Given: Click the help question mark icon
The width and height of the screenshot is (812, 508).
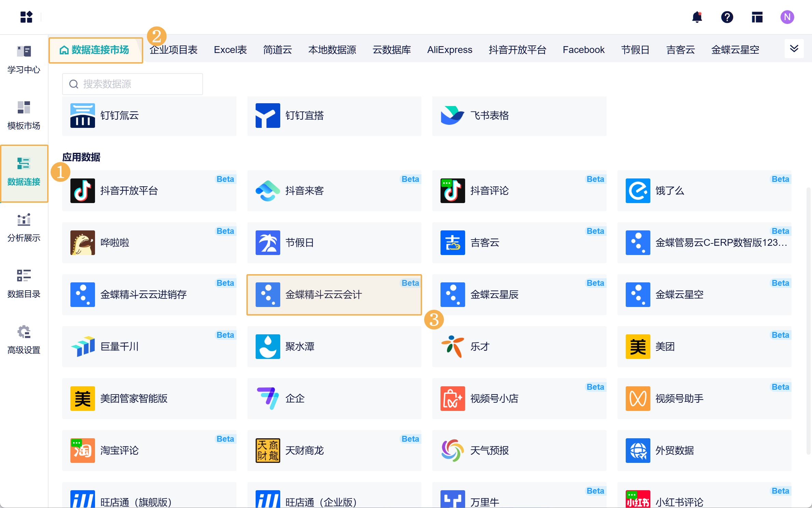Looking at the screenshot, I should click(727, 17).
